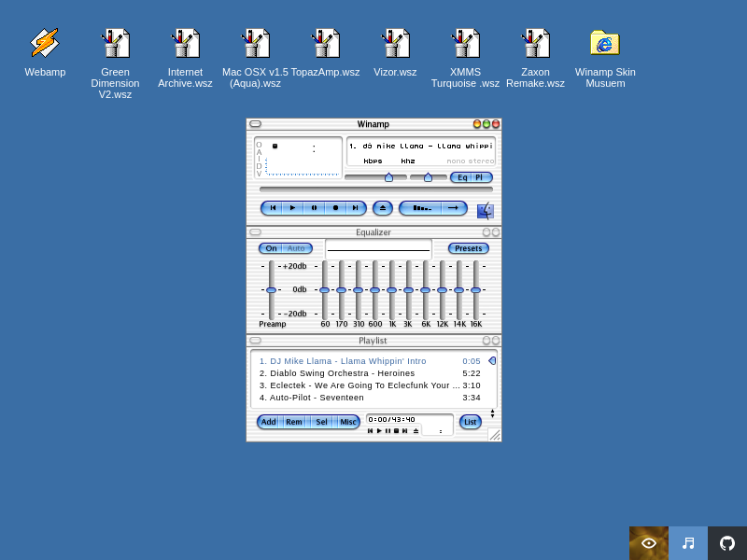Open the equalizer Presets menu
The width and height of the screenshot is (747, 560).
[x=468, y=248]
